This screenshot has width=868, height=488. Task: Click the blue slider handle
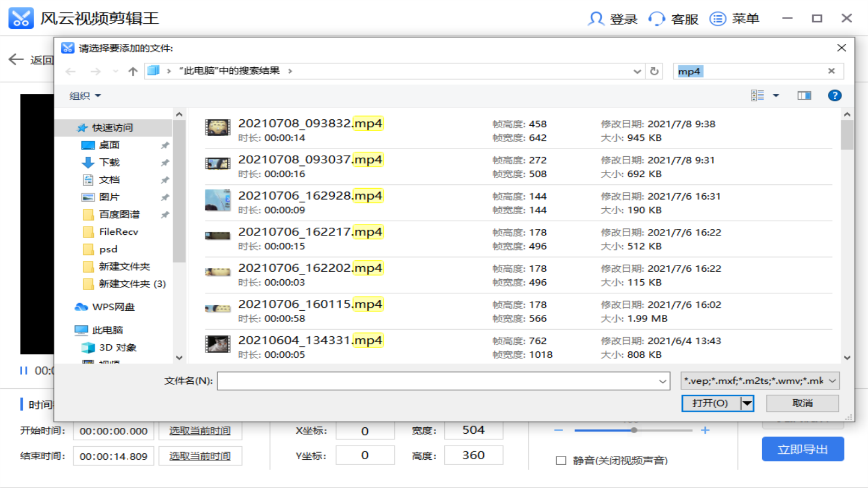coord(634,430)
